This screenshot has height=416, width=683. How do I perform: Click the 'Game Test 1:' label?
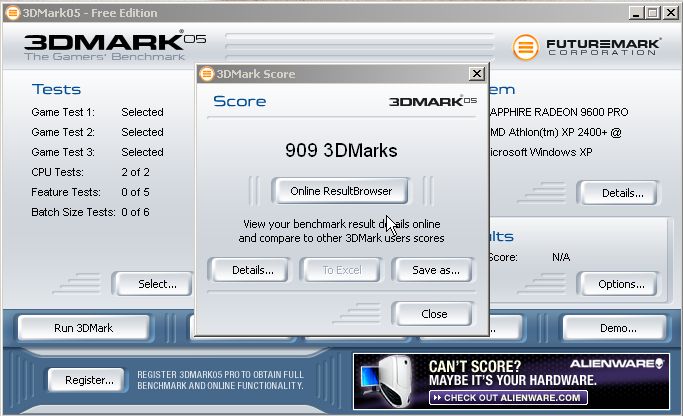(63, 112)
